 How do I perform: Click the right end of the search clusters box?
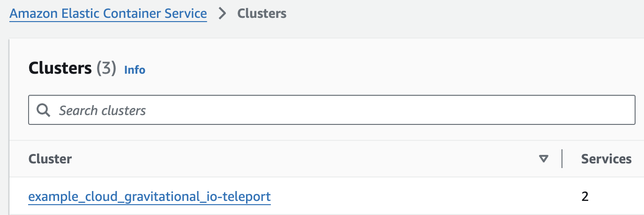point(619,110)
